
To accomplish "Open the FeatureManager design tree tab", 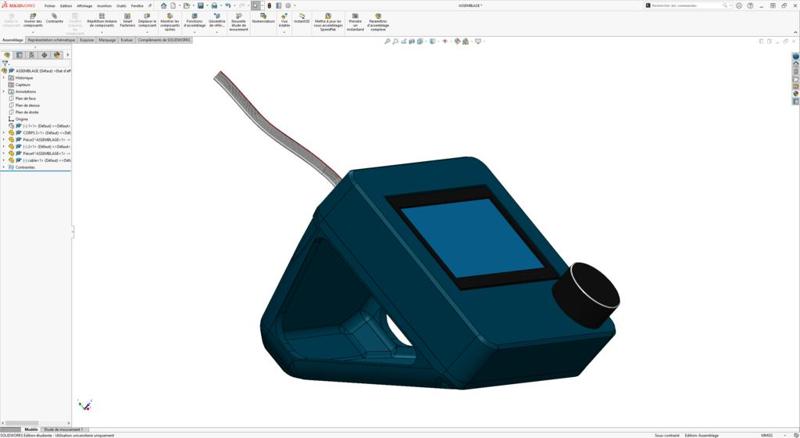I will (7, 55).
